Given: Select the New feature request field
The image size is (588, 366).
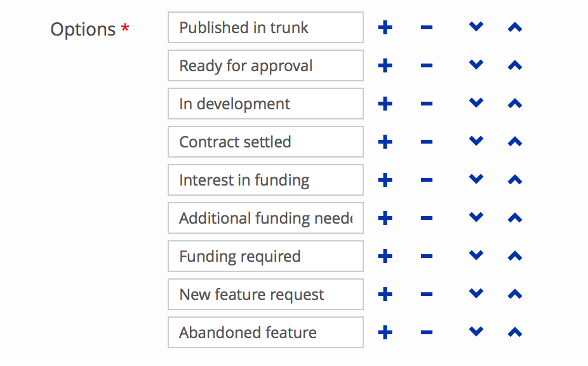Looking at the screenshot, I should (x=265, y=294).
